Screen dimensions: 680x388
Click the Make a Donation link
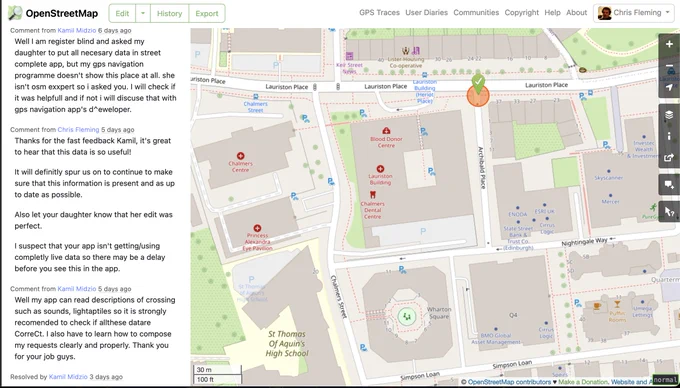(x=582, y=382)
